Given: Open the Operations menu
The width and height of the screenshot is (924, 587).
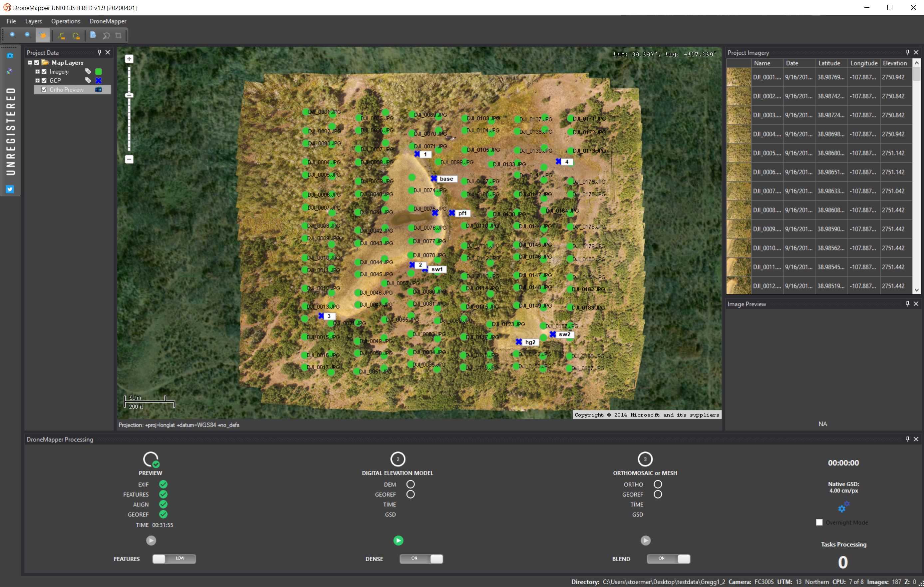Looking at the screenshot, I should pyautogui.click(x=65, y=21).
